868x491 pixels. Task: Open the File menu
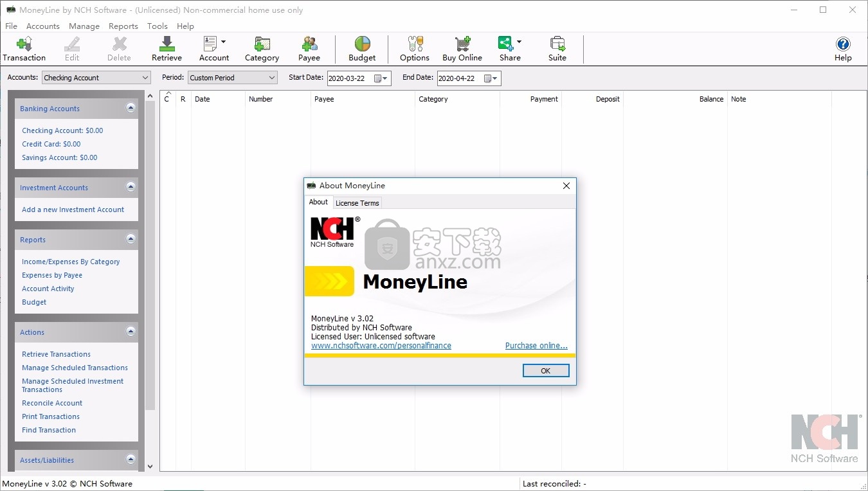pyautogui.click(x=11, y=26)
